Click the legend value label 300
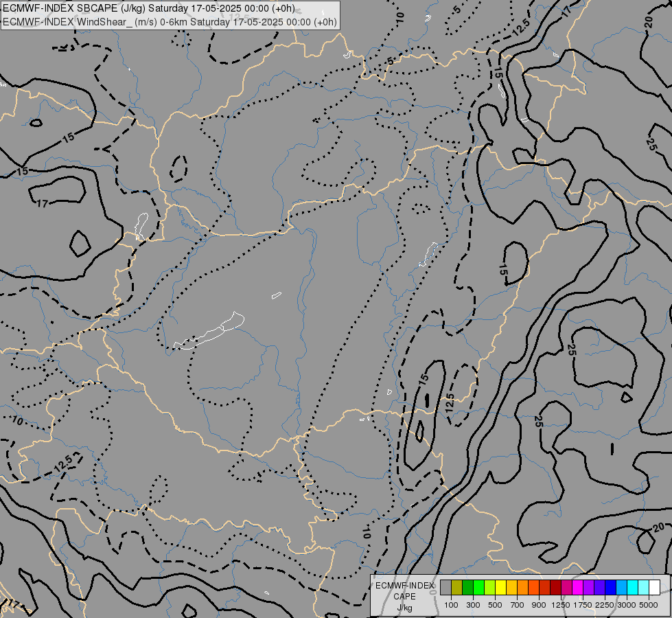The width and height of the screenshot is (672, 618). pos(473,605)
